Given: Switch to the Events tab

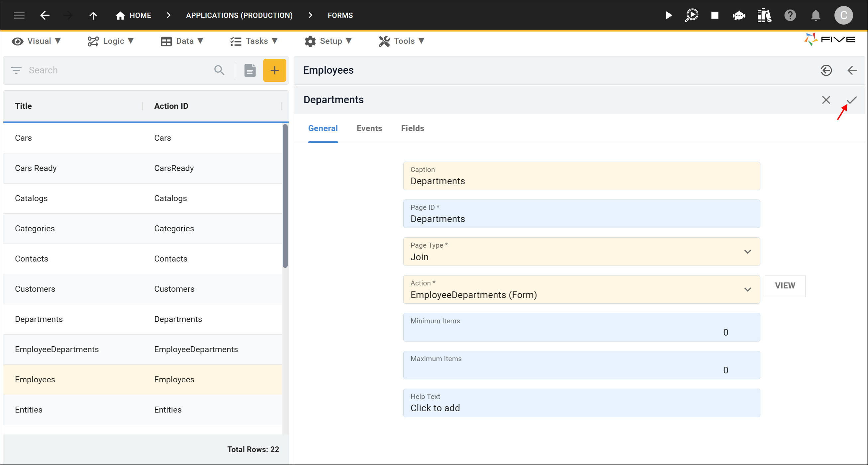Looking at the screenshot, I should click(369, 128).
